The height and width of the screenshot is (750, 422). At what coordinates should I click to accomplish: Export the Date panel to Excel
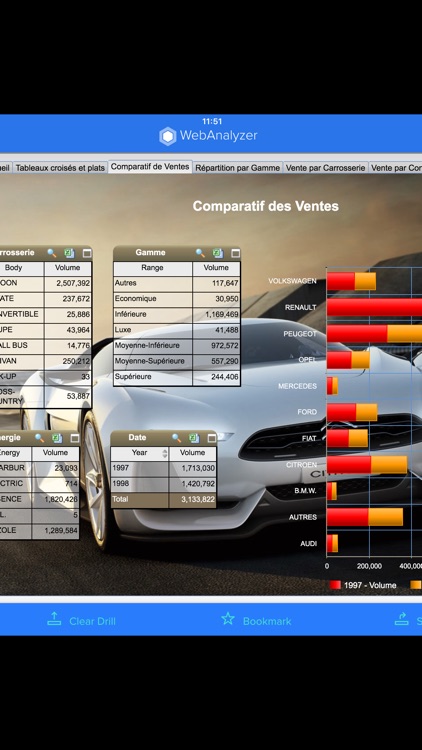coord(194,438)
